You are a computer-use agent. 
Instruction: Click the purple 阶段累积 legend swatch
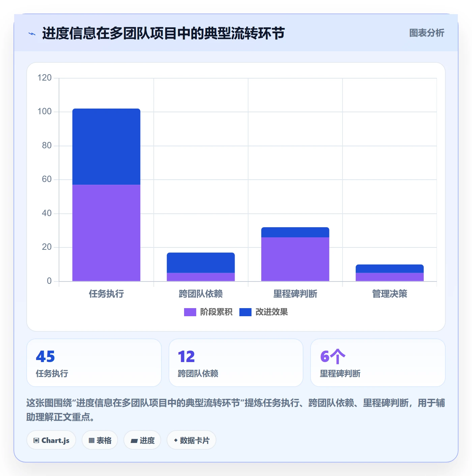(x=190, y=312)
